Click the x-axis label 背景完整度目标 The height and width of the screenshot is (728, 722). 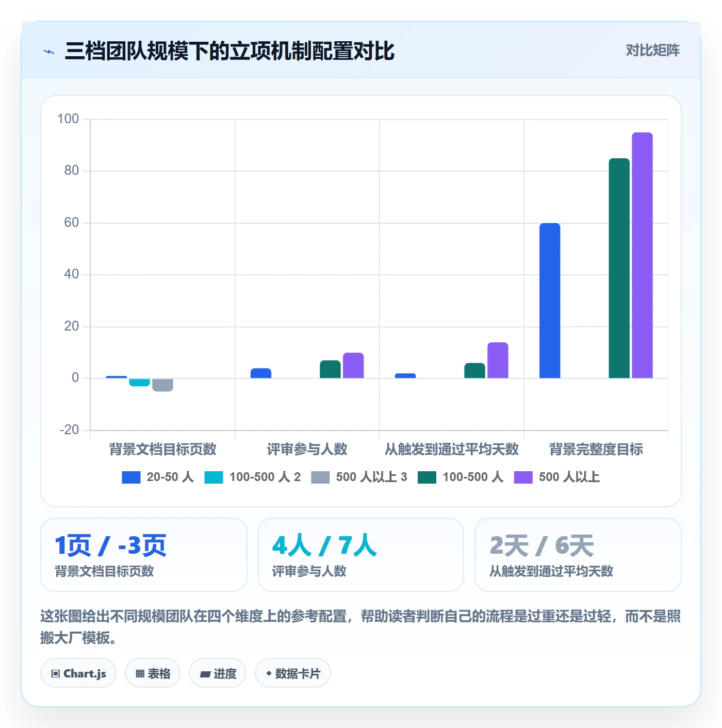click(x=596, y=450)
